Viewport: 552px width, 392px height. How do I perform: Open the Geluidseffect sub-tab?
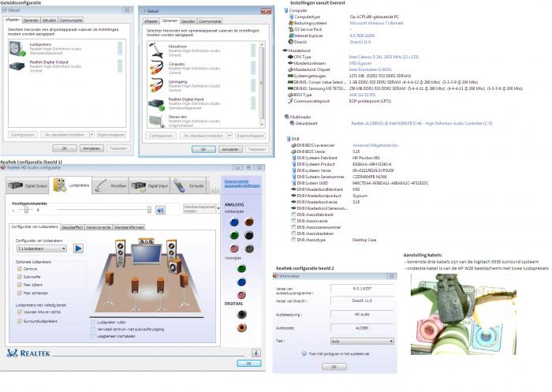pyautogui.click(x=73, y=227)
